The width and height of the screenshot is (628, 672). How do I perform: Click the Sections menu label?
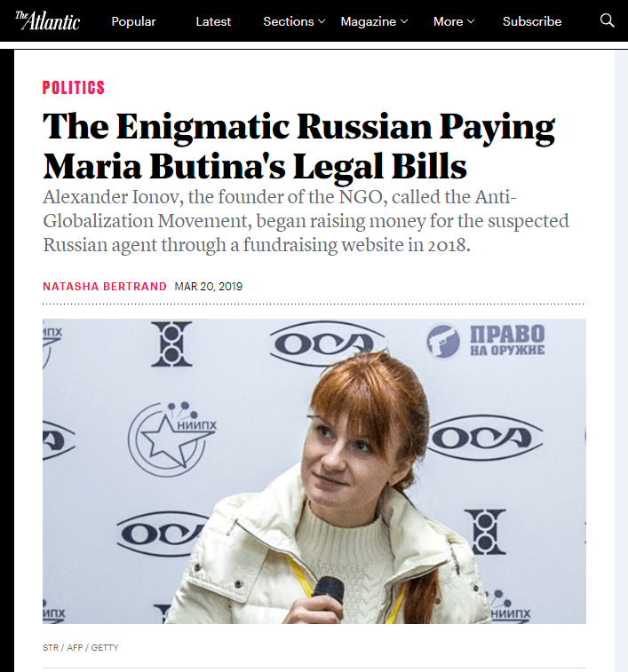pyautogui.click(x=289, y=21)
